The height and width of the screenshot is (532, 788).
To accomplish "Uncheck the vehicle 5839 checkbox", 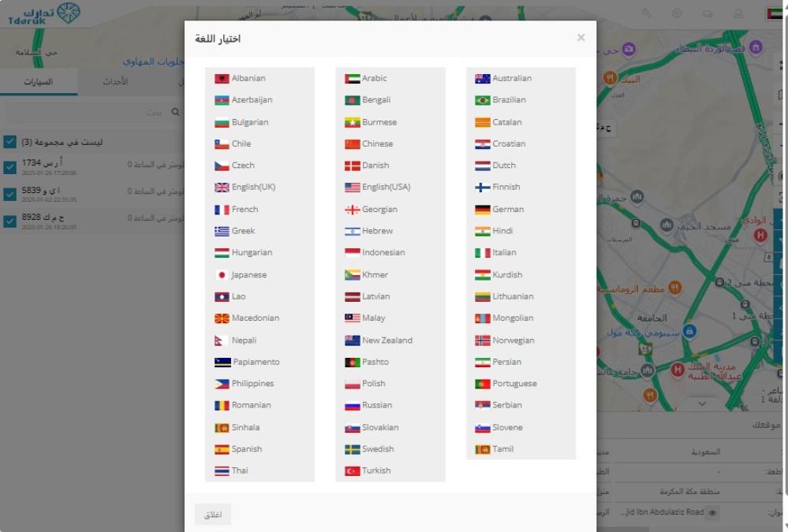I will (9, 194).
